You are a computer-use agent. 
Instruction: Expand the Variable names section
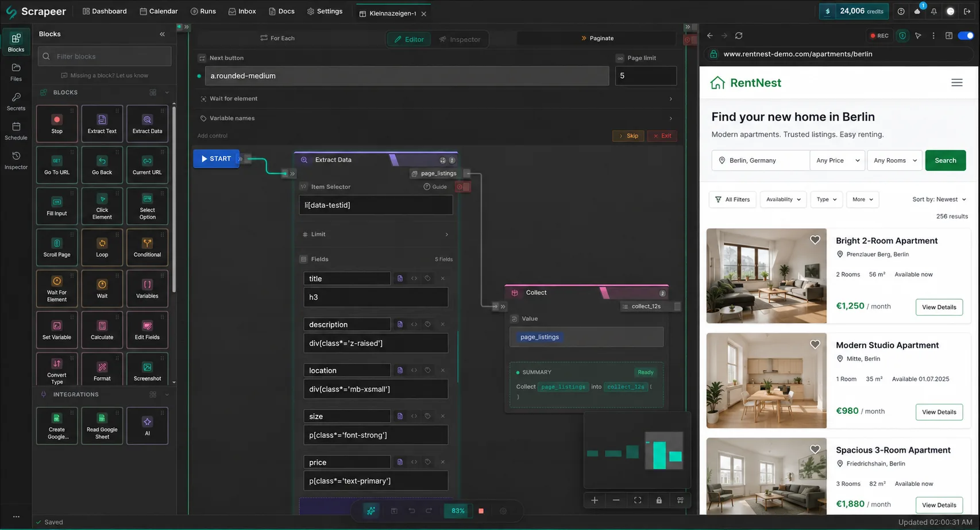point(436,118)
